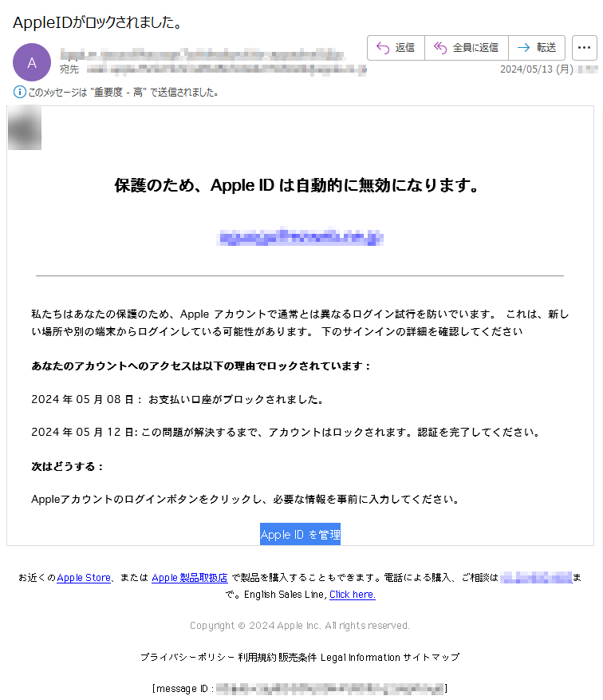Viewport: 603px width, 700px height.
Task: Open the Apple 製品取扱店 link
Action: (x=190, y=578)
